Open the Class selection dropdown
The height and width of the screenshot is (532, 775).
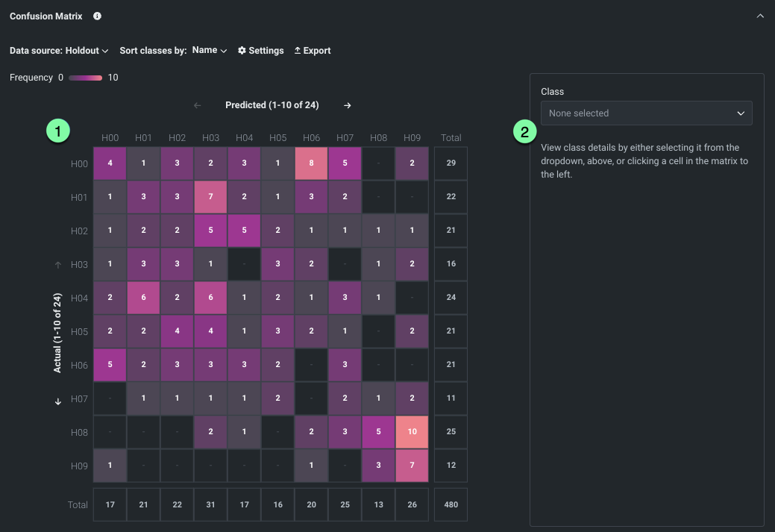click(x=646, y=113)
